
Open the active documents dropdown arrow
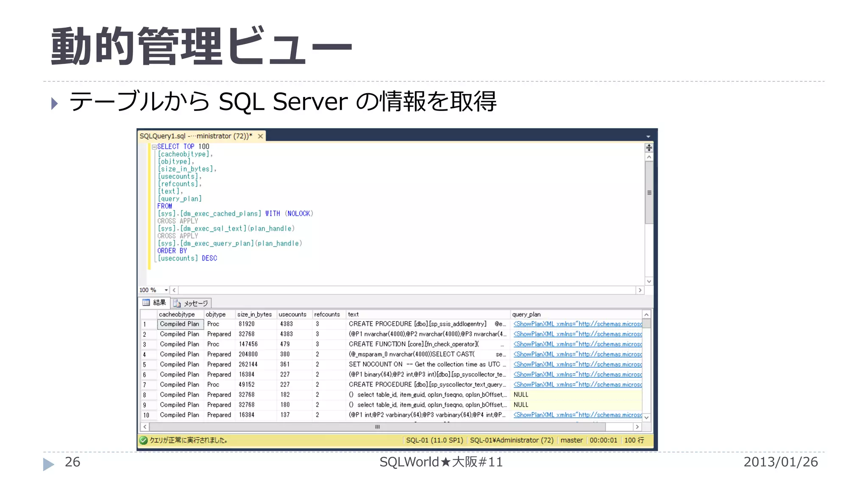(648, 136)
